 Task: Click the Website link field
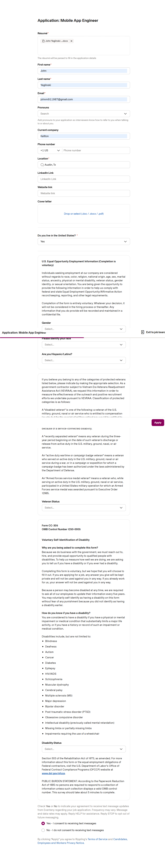[x=84, y=193]
